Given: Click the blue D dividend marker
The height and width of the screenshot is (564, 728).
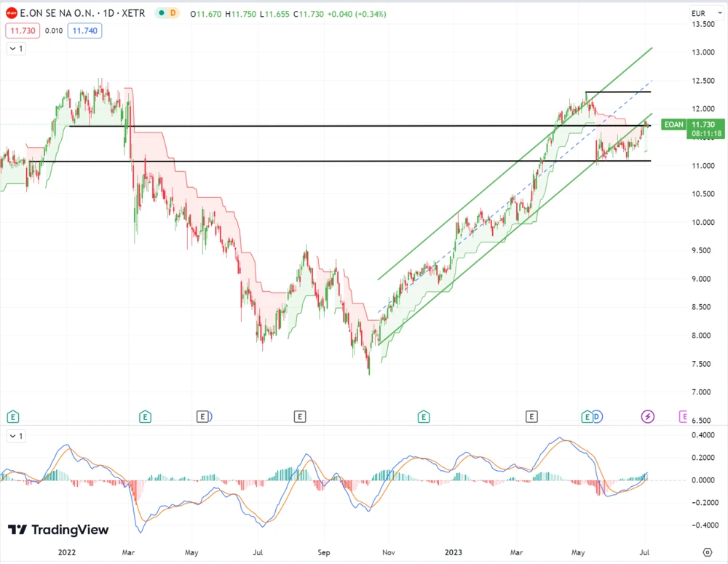Looking at the screenshot, I should [x=597, y=416].
